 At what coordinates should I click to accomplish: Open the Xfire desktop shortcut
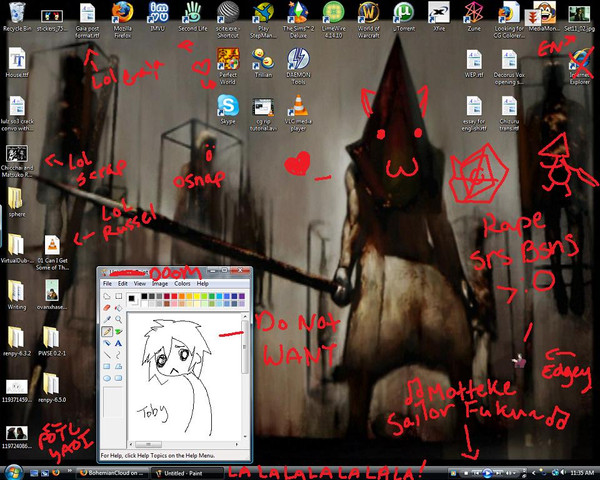point(439,17)
